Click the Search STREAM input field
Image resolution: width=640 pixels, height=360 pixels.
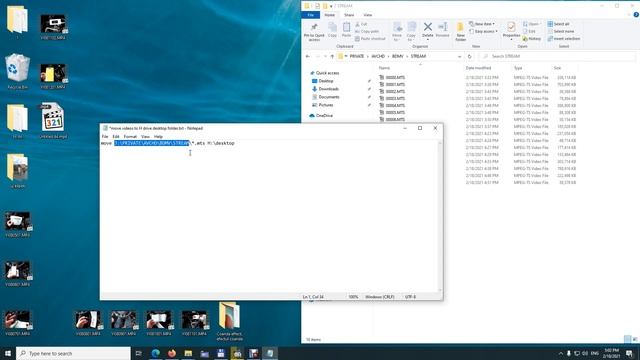(557, 56)
